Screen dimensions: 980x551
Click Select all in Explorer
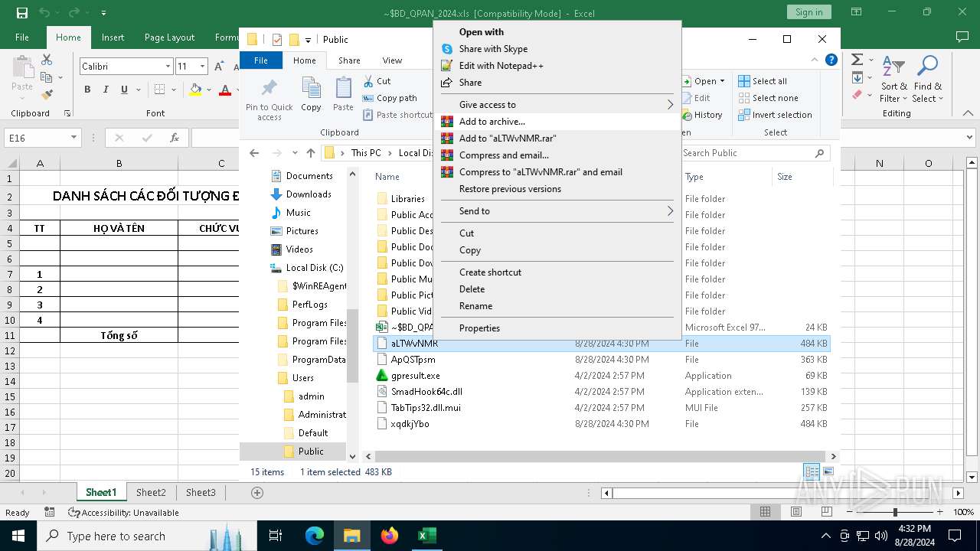pyautogui.click(x=763, y=81)
